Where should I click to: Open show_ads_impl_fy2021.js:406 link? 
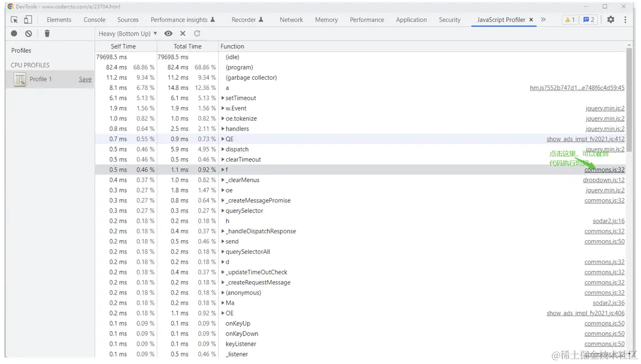(586, 313)
